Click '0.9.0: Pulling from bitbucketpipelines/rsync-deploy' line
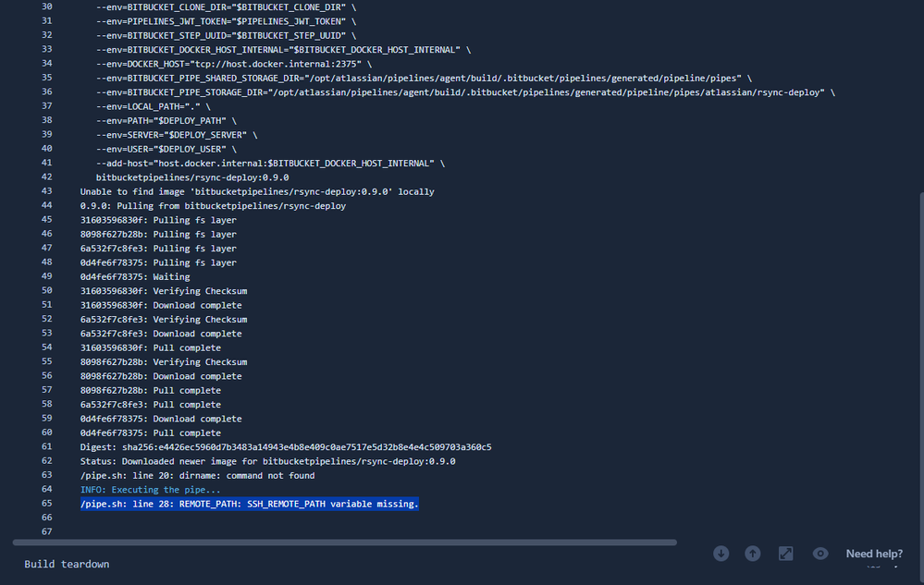Screen dimensions: 924x585 [213, 206]
